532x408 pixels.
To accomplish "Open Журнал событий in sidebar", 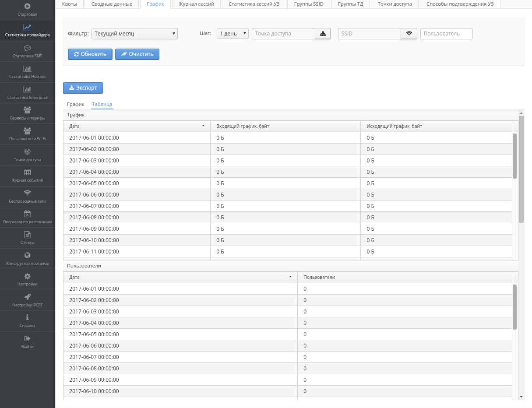I will 27,176.
